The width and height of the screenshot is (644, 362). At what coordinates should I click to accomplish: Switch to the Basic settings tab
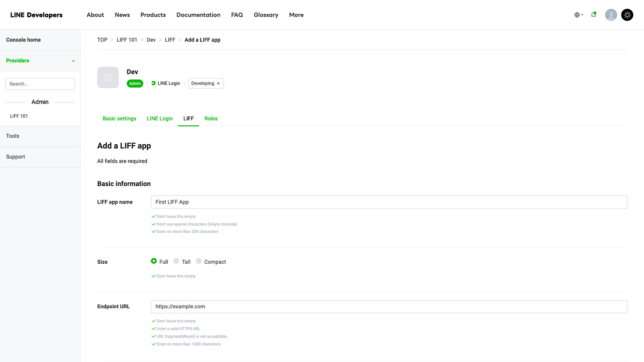tap(120, 119)
